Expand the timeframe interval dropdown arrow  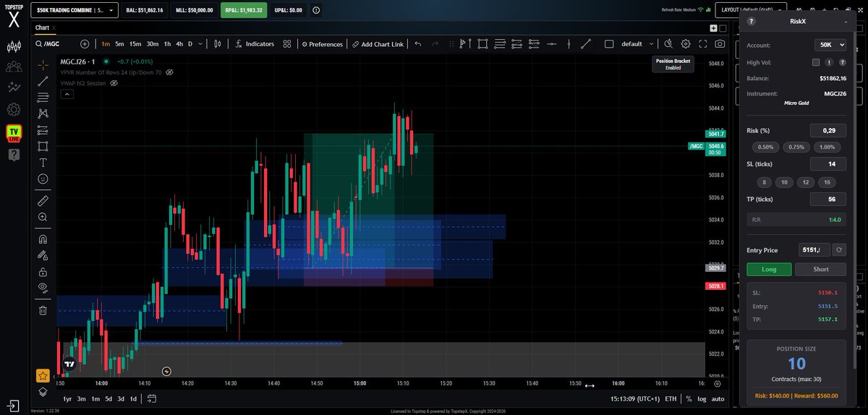200,44
